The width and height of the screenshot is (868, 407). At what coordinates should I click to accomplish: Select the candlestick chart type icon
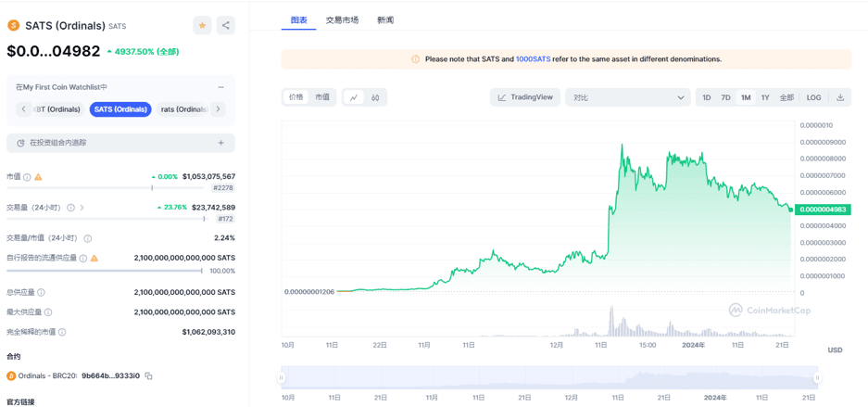[x=375, y=97]
